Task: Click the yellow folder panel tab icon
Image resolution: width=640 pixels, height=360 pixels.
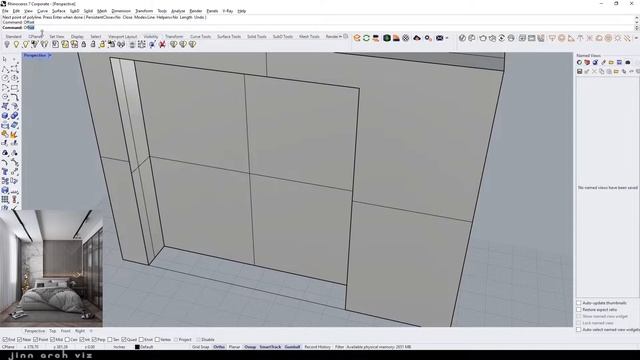Action: [611, 62]
